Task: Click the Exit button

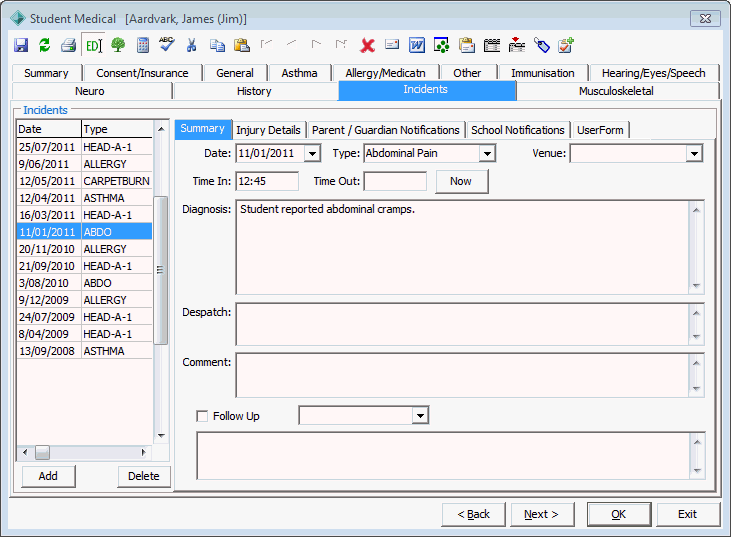Action: pos(688,514)
